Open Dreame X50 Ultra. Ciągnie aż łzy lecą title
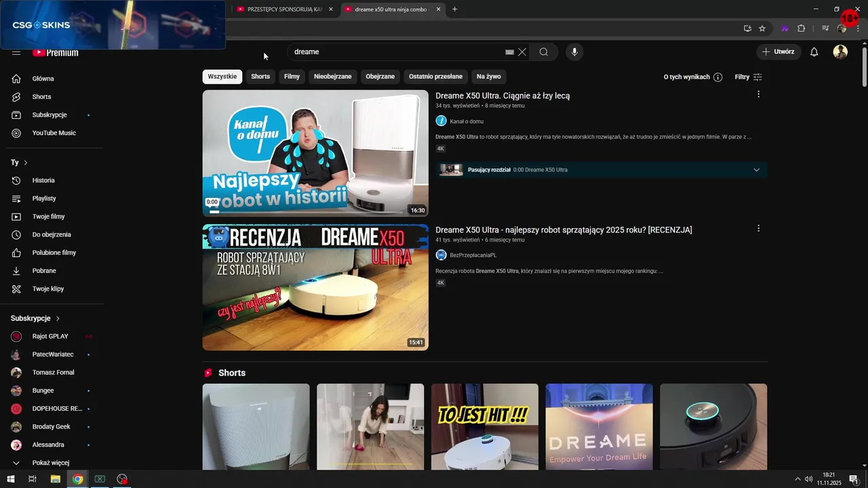Screen dimensions: 868x488 [502, 96]
